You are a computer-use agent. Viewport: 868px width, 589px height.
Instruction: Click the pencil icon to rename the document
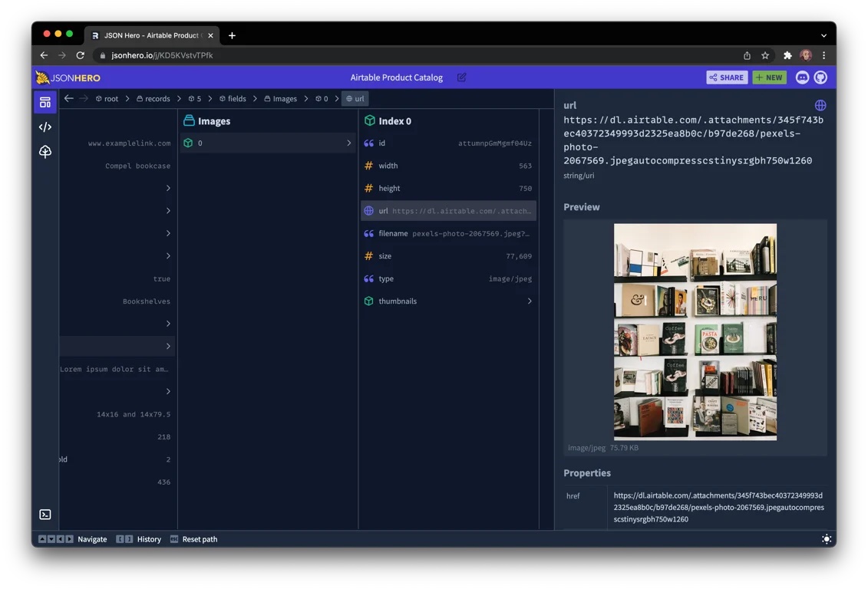[x=461, y=77]
